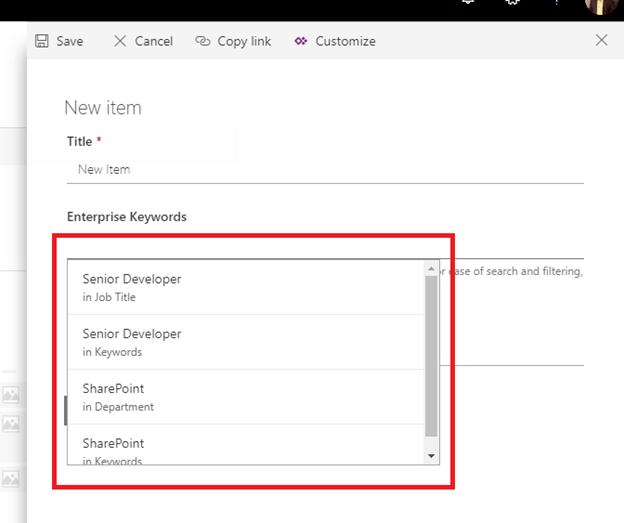Click the New item heading
This screenshot has width=624, height=523.
pyautogui.click(x=103, y=108)
